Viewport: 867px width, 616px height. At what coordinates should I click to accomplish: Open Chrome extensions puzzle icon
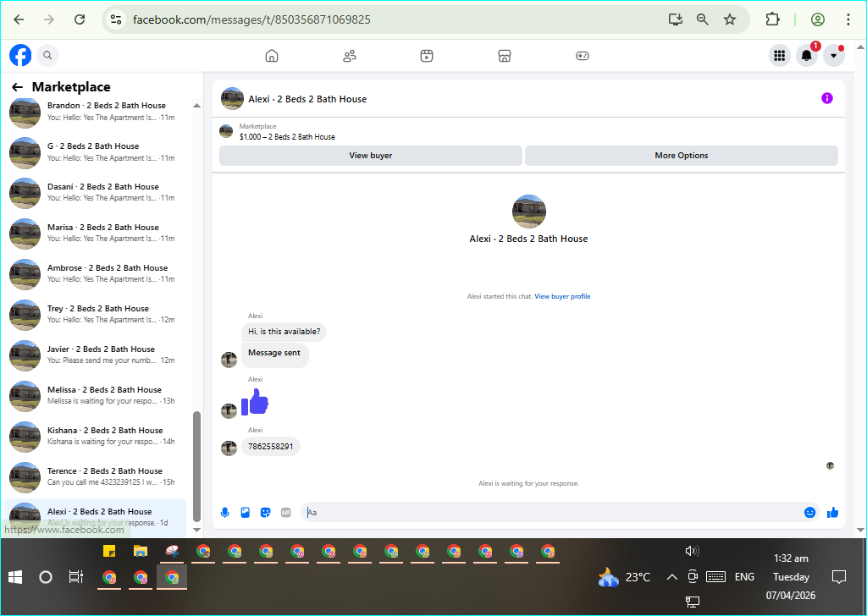(x=772, y=20)
